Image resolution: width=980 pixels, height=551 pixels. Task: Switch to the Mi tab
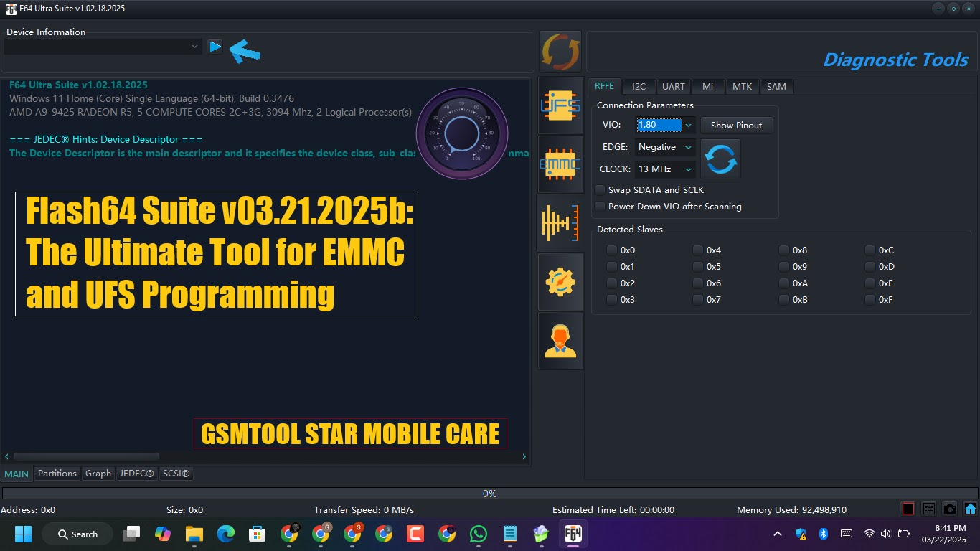pos(707,86)
